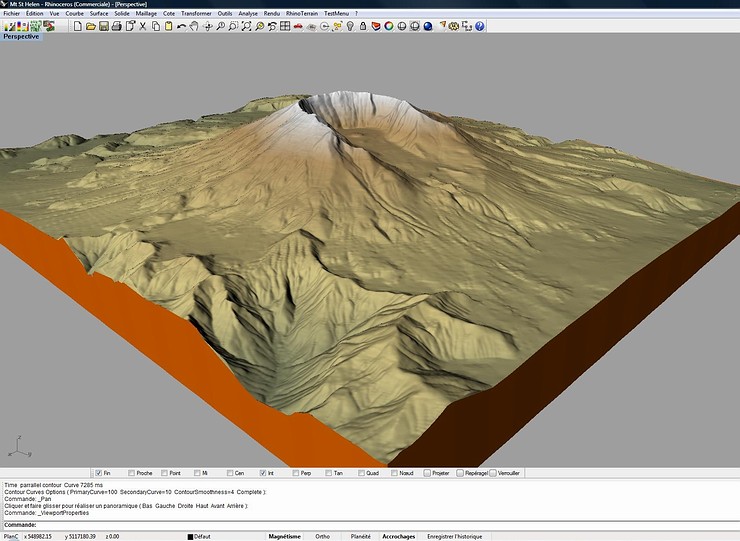Screen dimensions: 740x541
Task: Click the Open file folder icon
Action: (91, 25)
